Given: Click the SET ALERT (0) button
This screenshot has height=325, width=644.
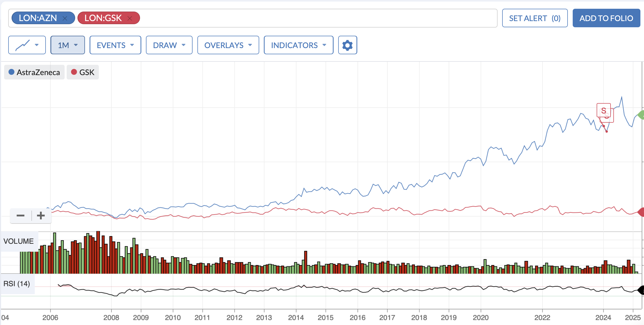Looking at the screenshot, I should click(x=535, y=18).
